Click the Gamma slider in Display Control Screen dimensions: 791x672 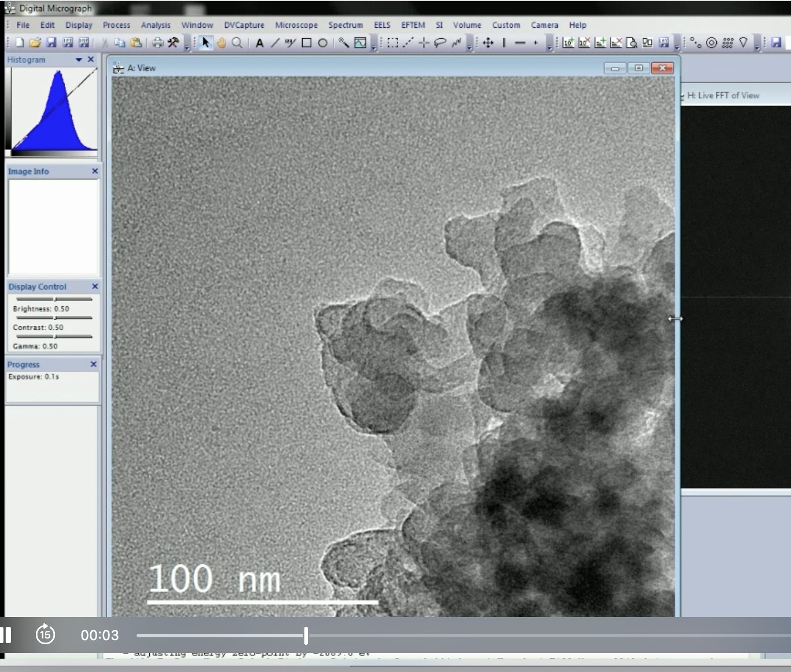pos(54,336)
